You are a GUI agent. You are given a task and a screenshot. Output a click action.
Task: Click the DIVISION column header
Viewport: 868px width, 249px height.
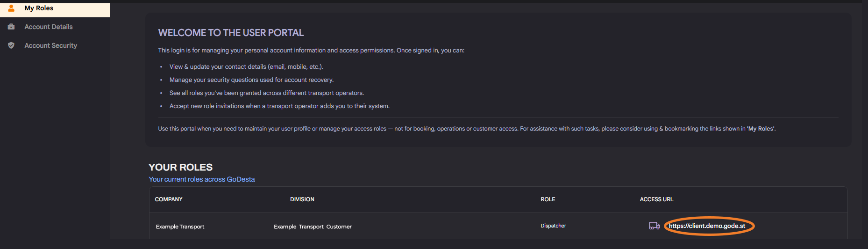302,199
